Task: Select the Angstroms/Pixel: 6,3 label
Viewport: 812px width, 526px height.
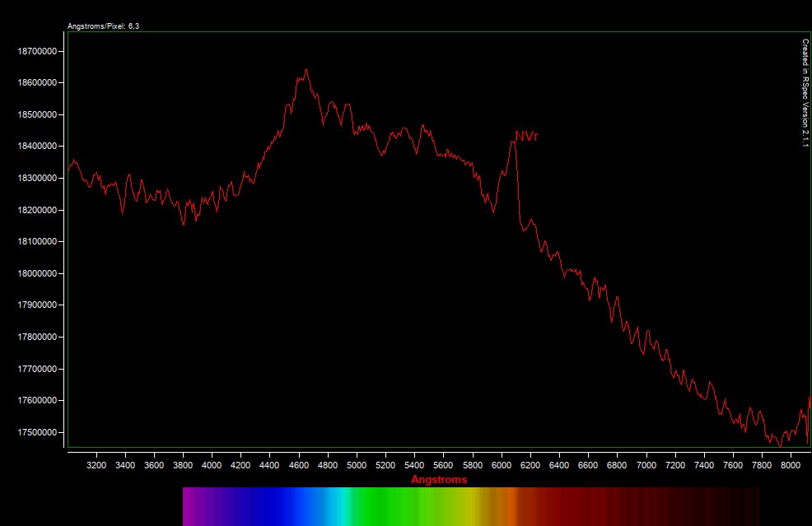Action: tap(103, 26)
